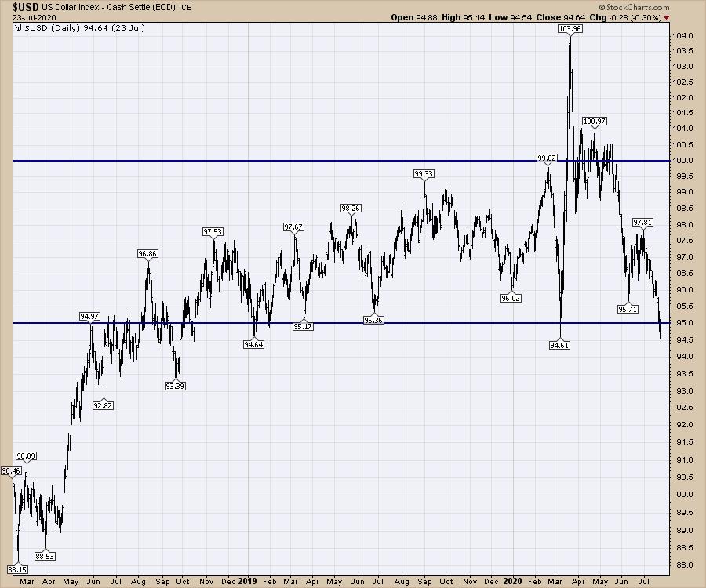The height and width of the screenshot is (588, 706).
Task: Click the 2020 year label on time axis
Action: 513,581
